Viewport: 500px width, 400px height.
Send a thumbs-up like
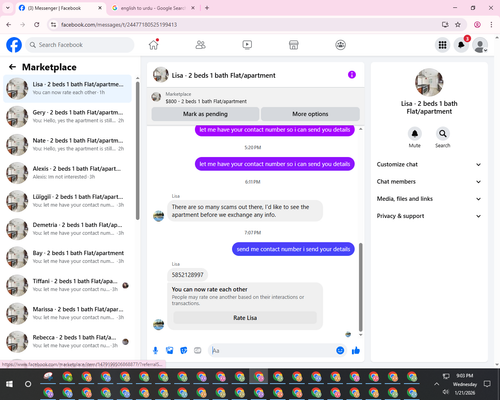point(356,350)
